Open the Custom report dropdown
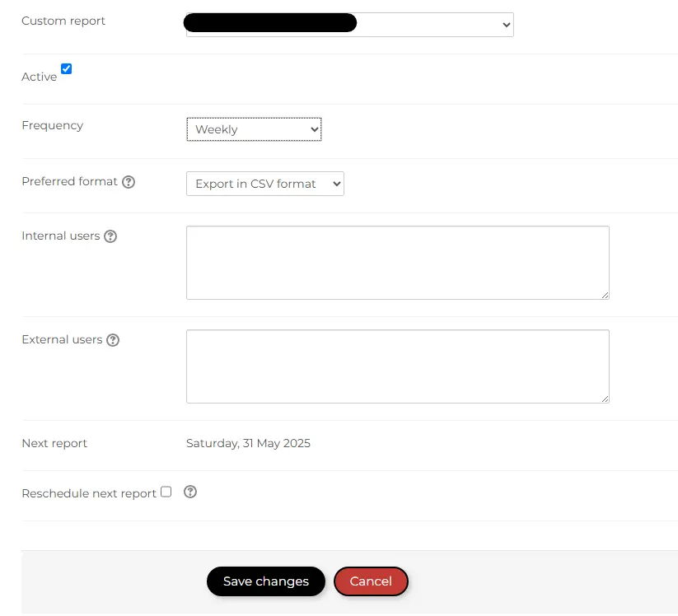 [349, 25]
